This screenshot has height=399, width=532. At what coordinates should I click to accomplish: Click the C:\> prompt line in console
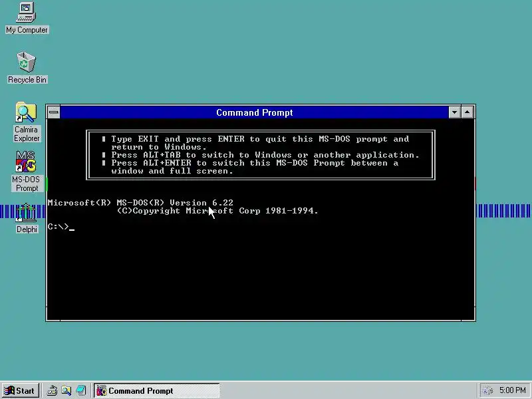point(61,227)
